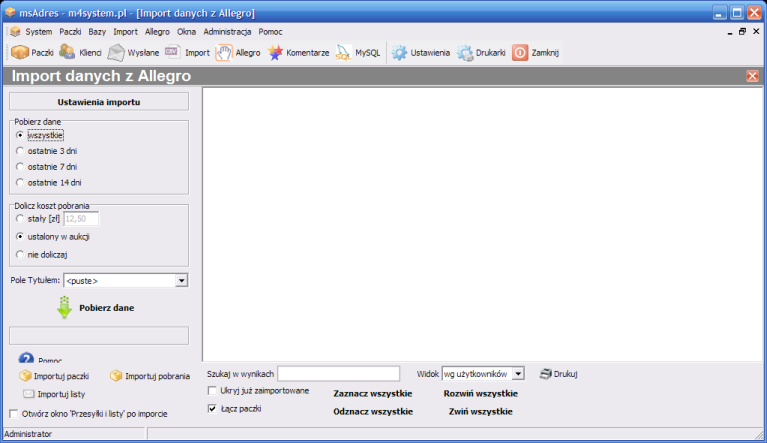This screenshot has width=767, height=443.
Task: Select the wszystkie radio button
Action: (x=20, y=135)
